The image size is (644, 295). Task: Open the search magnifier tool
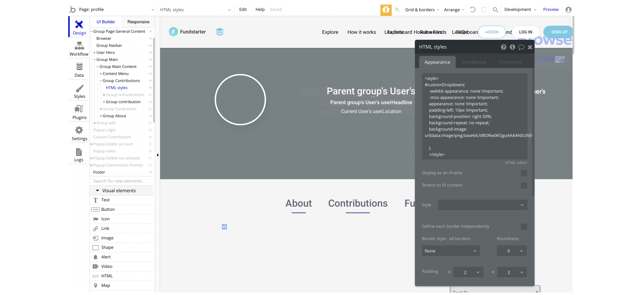coord(495,10)
